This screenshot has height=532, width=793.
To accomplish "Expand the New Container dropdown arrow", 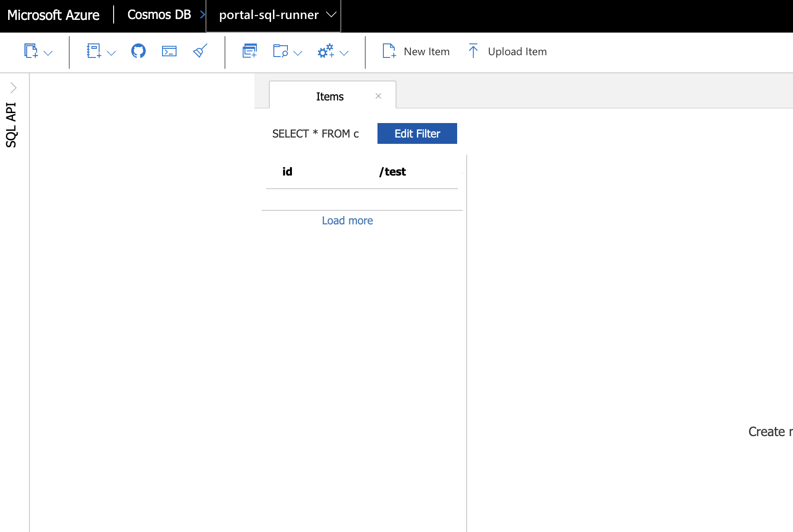I will [x=48, y=53].
